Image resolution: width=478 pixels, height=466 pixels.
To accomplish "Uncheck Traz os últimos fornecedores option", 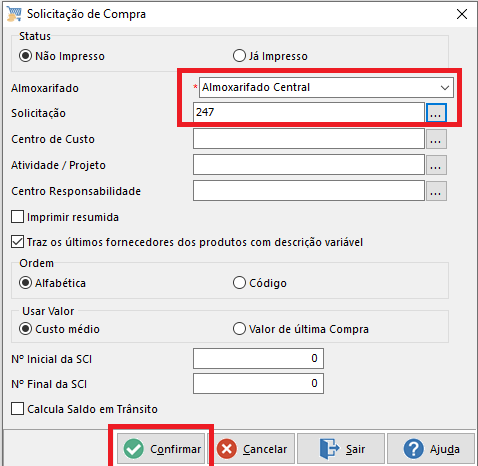I will click(x=17, y=242).
